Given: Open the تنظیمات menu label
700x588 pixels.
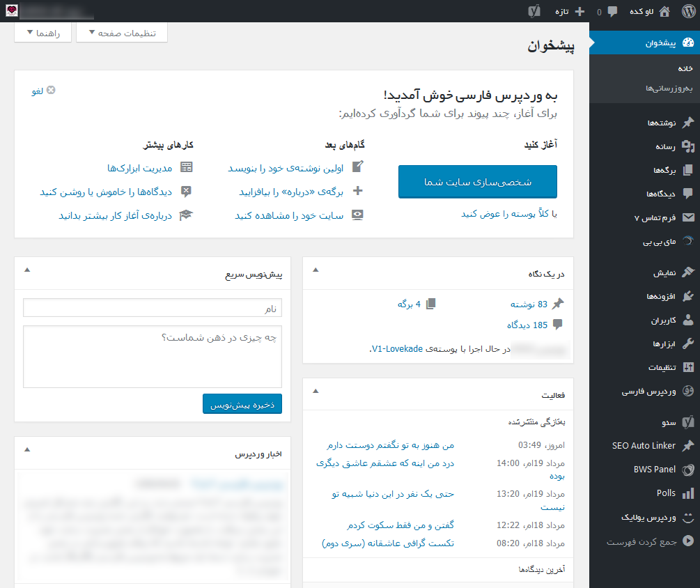Looking at the screenshot, I should click(662, 367).
